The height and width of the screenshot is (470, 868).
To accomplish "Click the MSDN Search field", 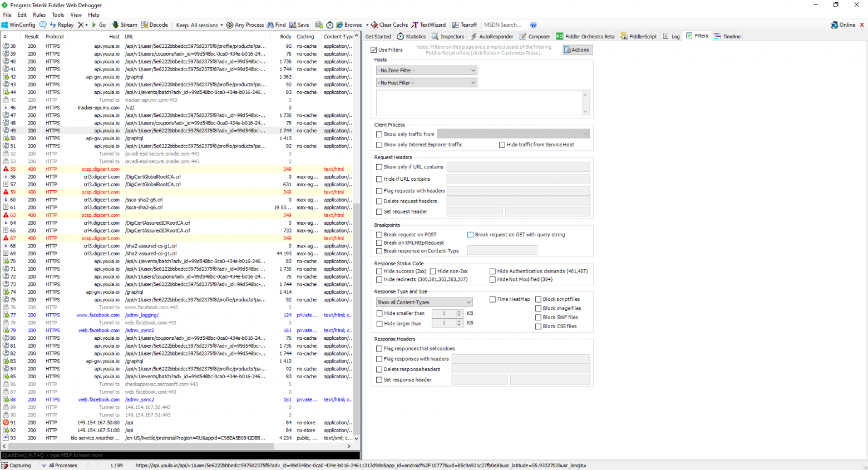I will tap(504, 24).
